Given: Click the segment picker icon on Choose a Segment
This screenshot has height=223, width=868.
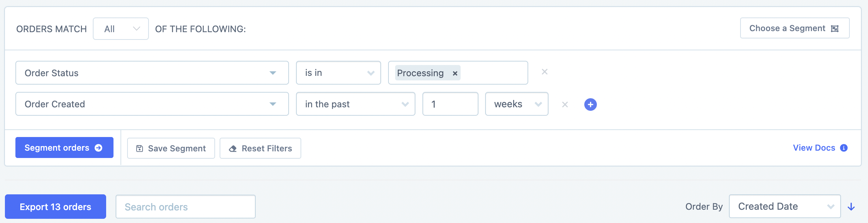Looking at the screenshot, I should click(x=835, y=28).
